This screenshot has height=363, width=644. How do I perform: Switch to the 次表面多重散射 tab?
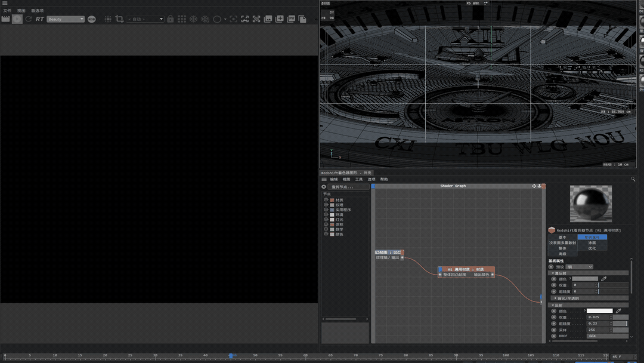(x=562, y=242)
